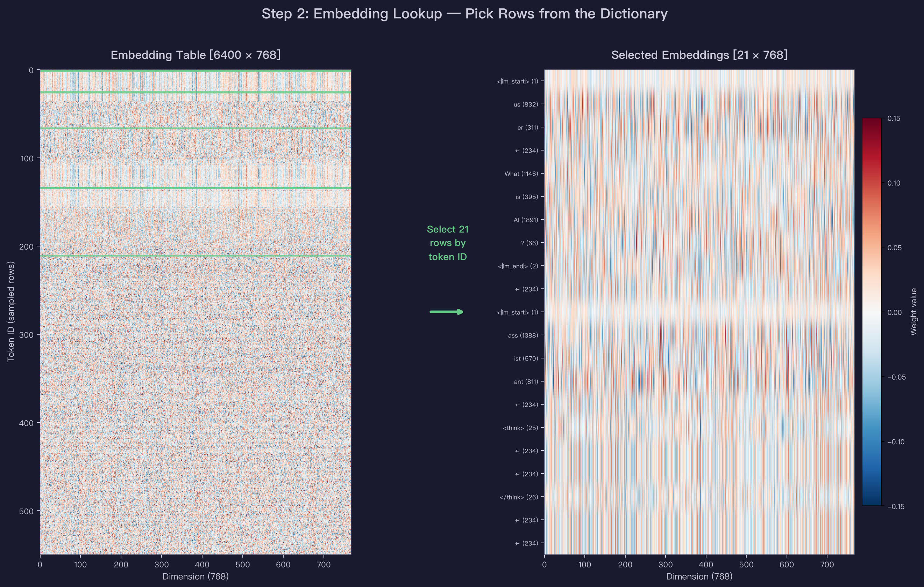This screenshot has height=587, width=924.
Task: Click the 'Select 21 rows by token ID' caption
Action: coord(448,243)
